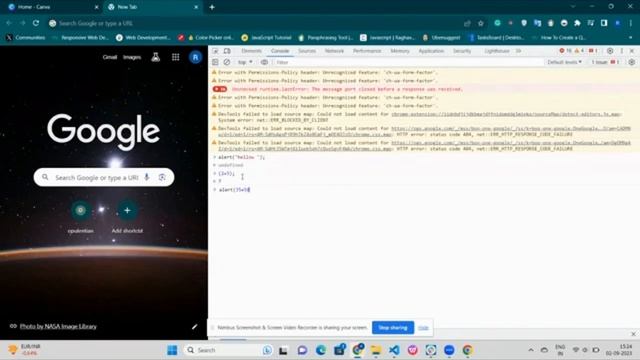Viewport: 640px width, 360px height.
Task: Open the Task View icon on the taskbar
Action: pos(283,350)
